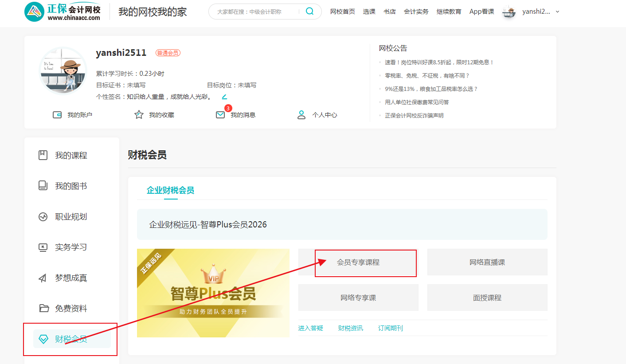This screenshot has height=364, width=626.
Task: Open announcement 用人单位社保缴费常见问答
Action: [x=417, y=102]
